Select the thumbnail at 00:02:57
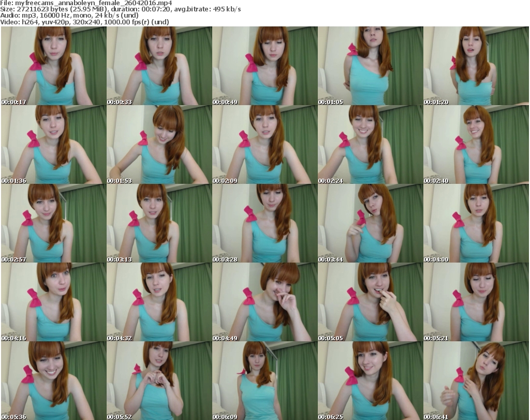Screen dimensions: 530x420 [x=54, y=224]
